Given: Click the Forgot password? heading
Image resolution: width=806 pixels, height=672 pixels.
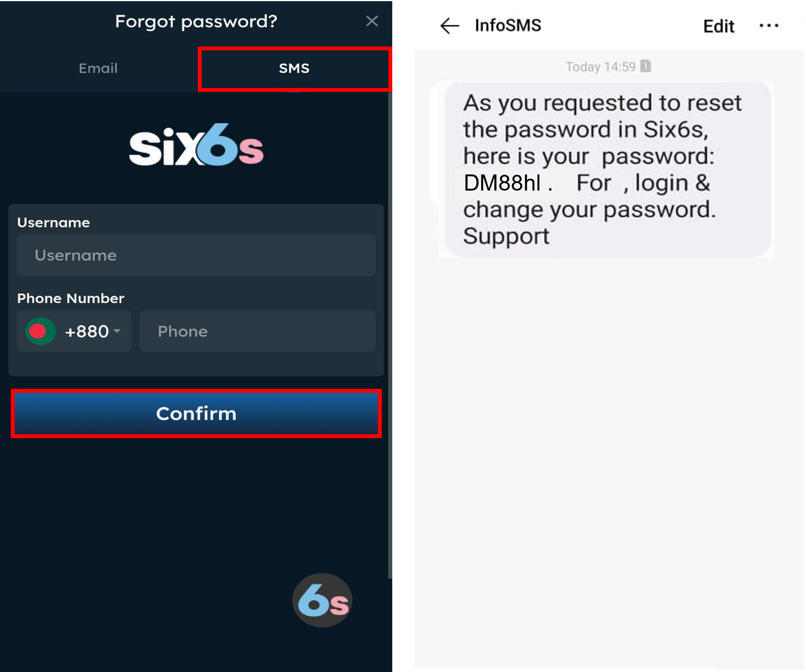Looking at the screenshot, I should click(196, 22).
